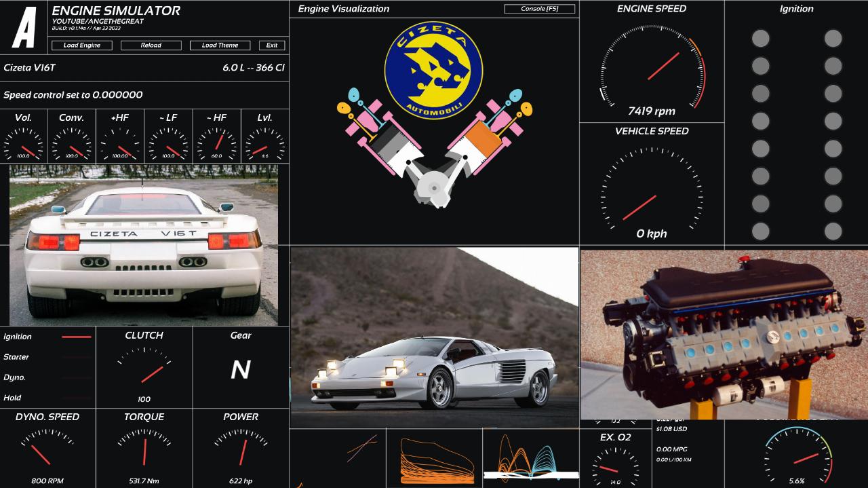The image size is (868, 488).
Task: Click the V16 engine block photo
Action: click(724, 335)
